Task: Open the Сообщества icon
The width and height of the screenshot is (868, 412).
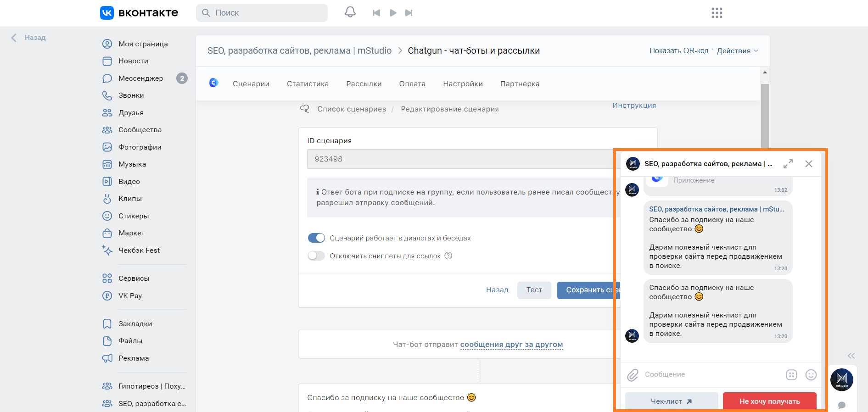Action: click(107, 130)
